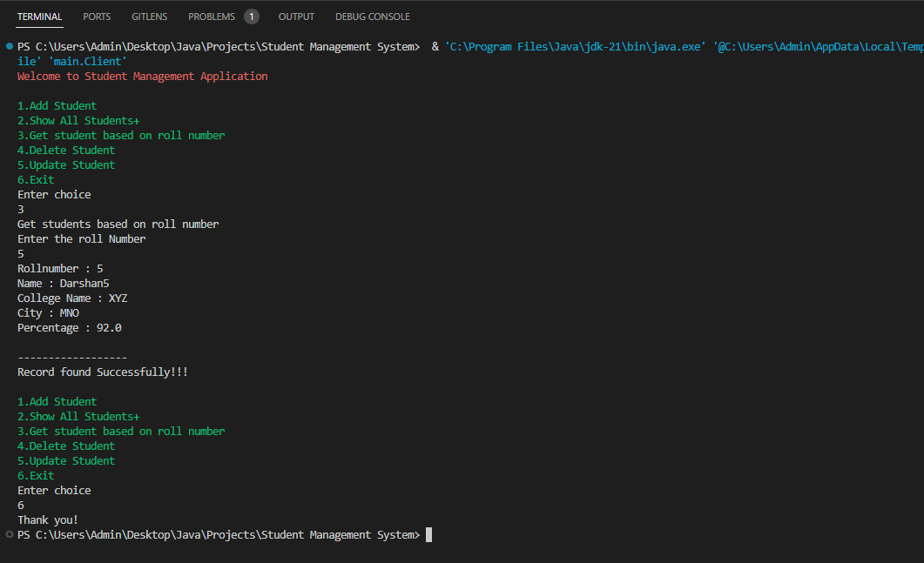924x563 pixels.
Task: Click the first '5.Update Student' line
Action: (66, 164)
